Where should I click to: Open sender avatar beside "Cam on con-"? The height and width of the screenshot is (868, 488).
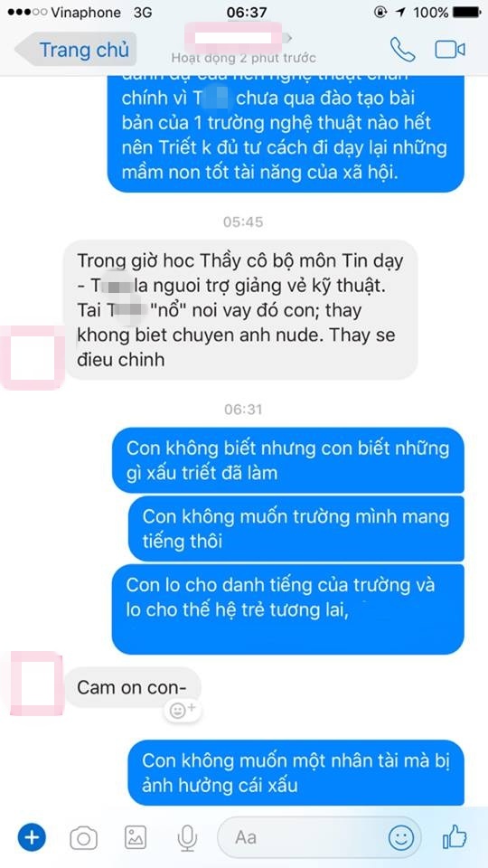[x=36, y=684]
